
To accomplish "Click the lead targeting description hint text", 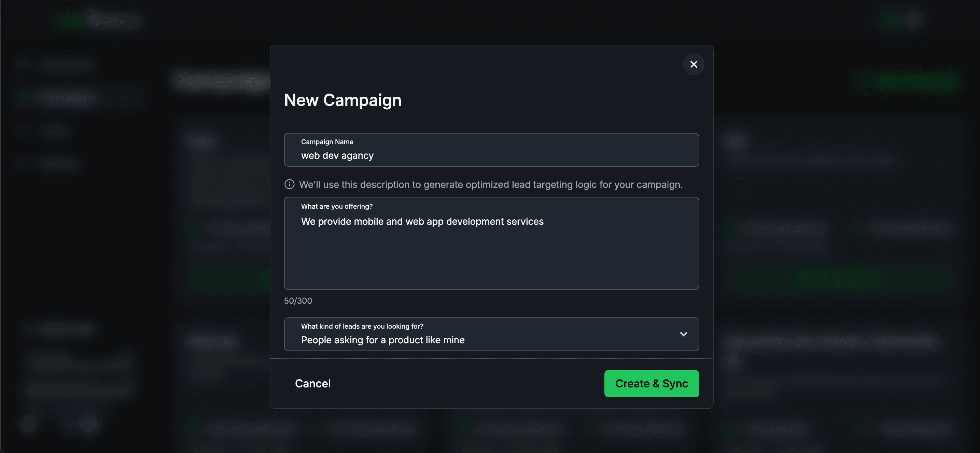I will 490,184.
